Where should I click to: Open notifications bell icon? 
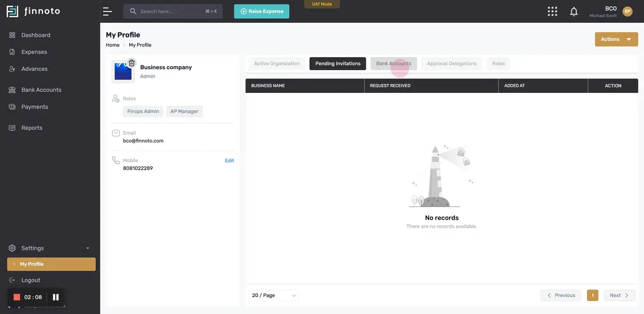(x=574, y=12)
